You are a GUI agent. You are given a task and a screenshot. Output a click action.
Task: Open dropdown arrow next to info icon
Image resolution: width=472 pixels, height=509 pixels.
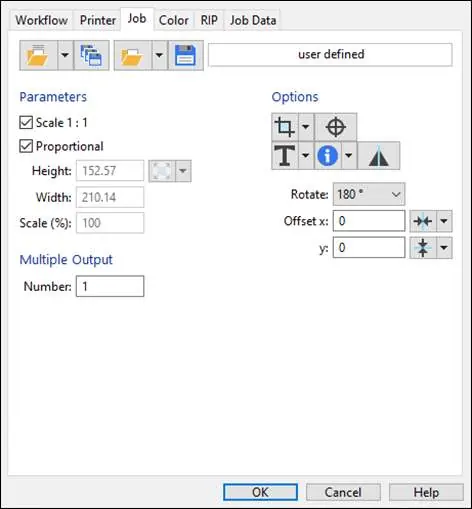(349, 156)
